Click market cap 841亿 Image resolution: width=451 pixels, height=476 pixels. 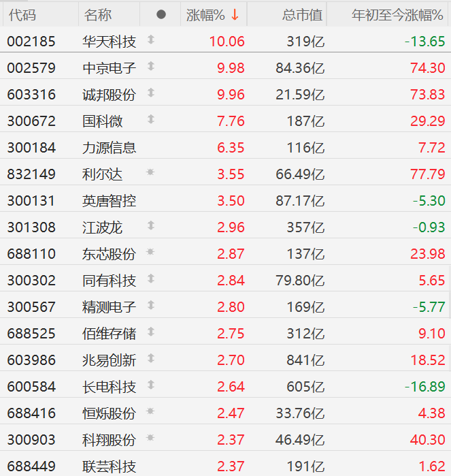coord(305,360)
